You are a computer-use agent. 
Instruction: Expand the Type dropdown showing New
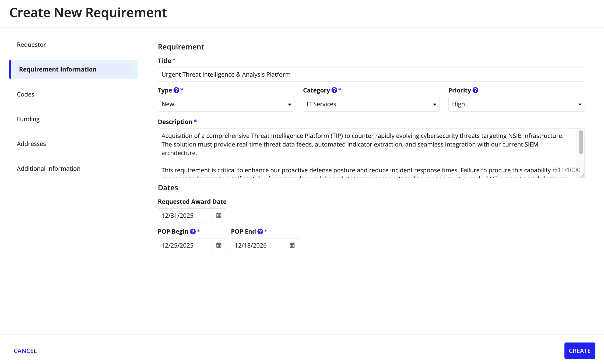pyautogui.click(x=226, y=104)
